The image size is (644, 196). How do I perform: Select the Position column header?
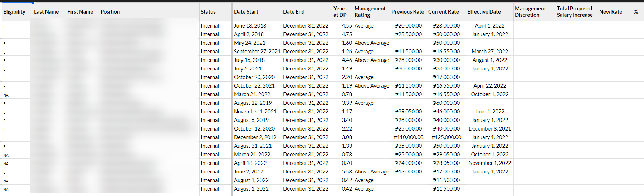[x=110, y=12]
